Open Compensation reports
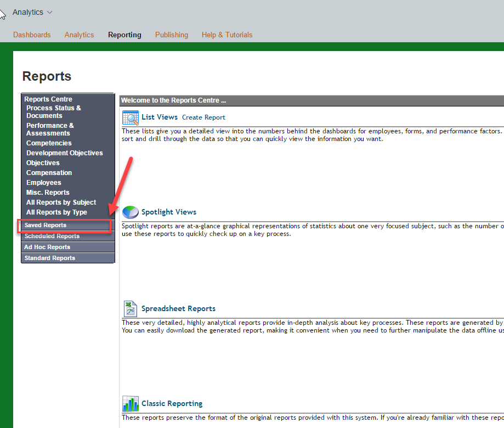Screen dimensions: 504x428 pyautogui.click(x=49, y=173)
